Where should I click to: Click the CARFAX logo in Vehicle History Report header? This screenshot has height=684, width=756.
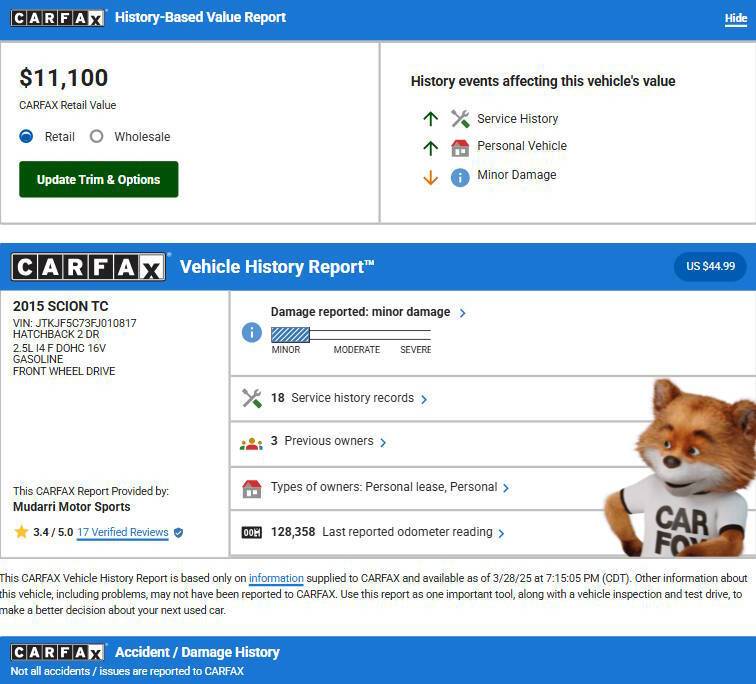(x=89, y=267)
